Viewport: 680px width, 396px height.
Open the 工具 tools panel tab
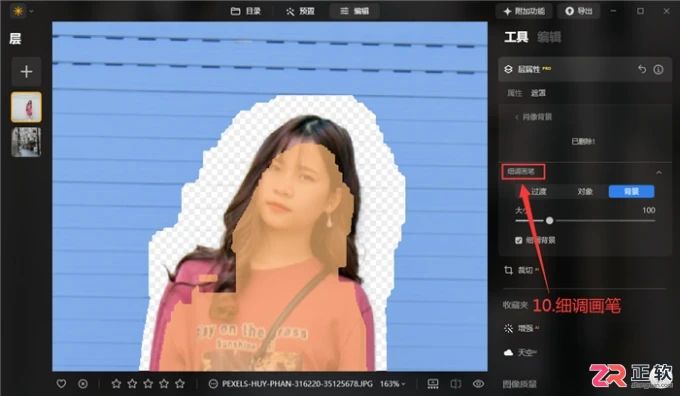click(x=516, y=37)
